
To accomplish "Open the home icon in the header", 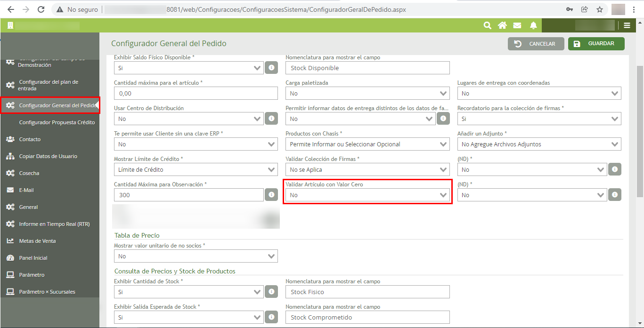I will tap(502, 25).
